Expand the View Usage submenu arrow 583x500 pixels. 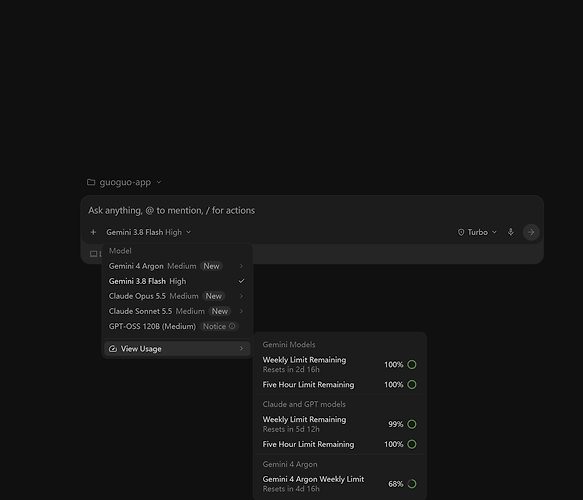coord(241,349)
